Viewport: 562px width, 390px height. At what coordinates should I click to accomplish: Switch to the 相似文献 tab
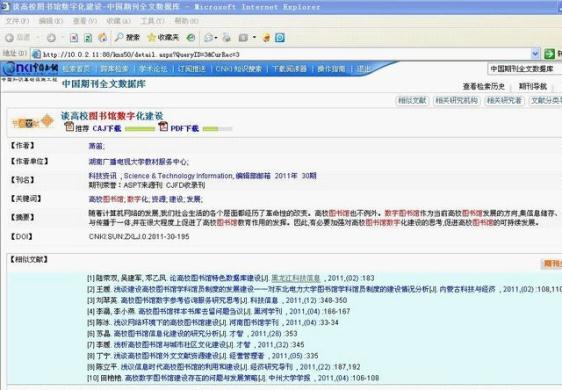tap(413, 101)
